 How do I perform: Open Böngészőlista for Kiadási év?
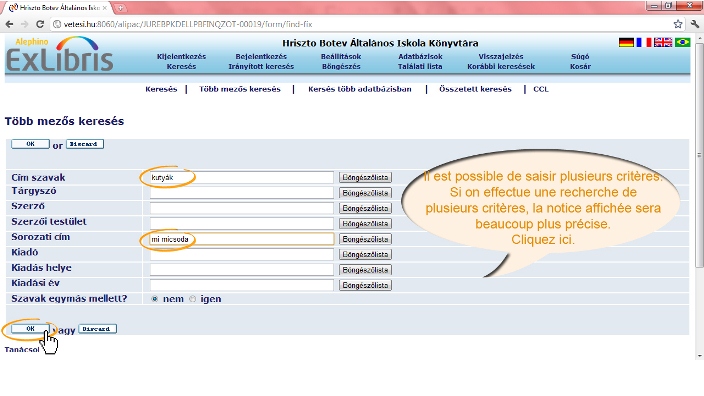click(x=365, y=285)
